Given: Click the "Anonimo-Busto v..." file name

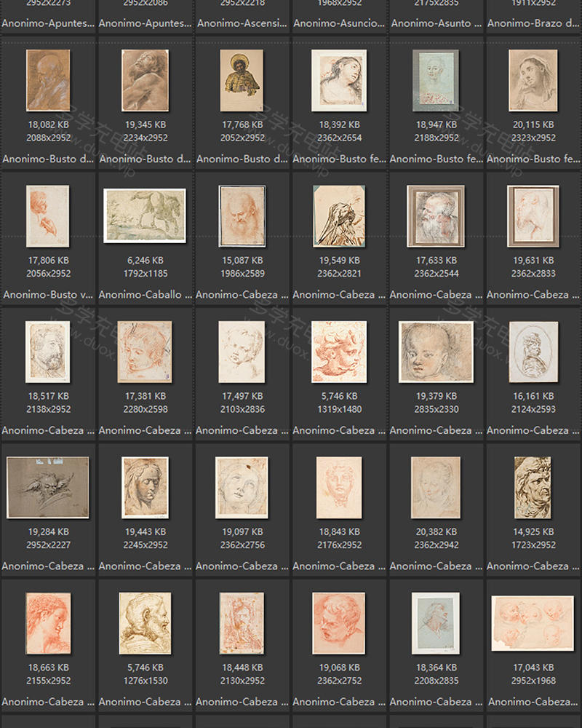Looking at the screenshot, I should [48, 295].
